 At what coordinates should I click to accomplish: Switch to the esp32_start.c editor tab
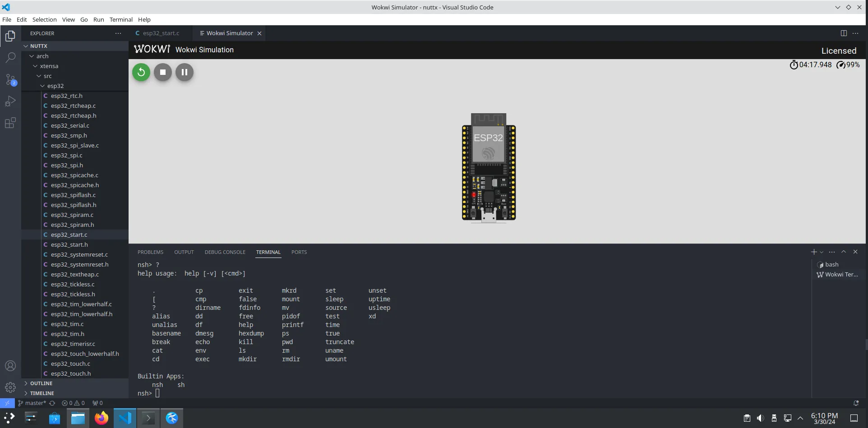click(161, 33)
